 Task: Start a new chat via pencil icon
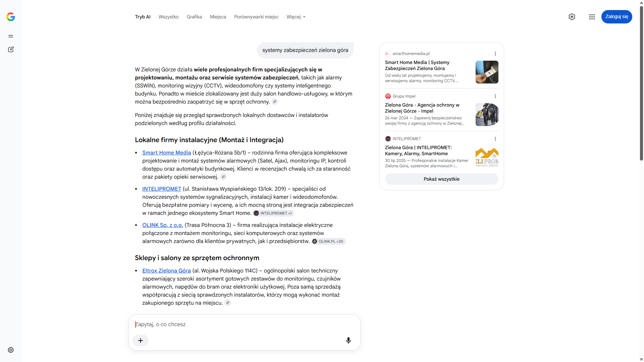pyautogui.click(x=11, y=49)
